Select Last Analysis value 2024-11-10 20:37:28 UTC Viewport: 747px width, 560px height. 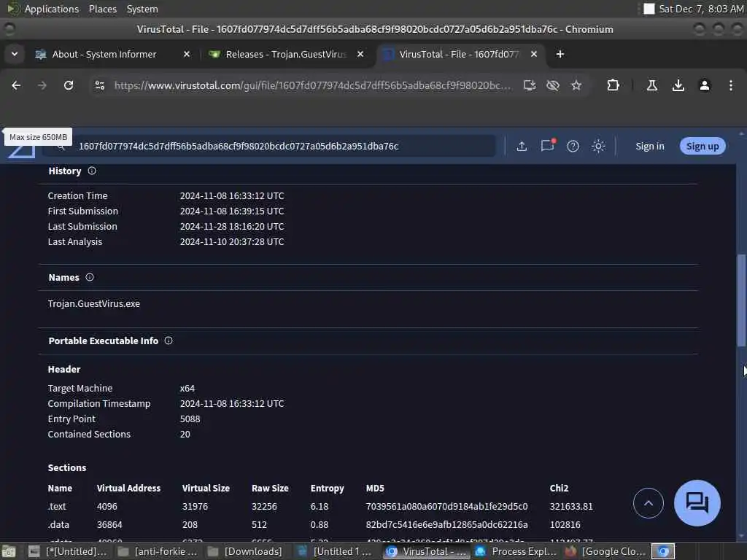(232, 242)
